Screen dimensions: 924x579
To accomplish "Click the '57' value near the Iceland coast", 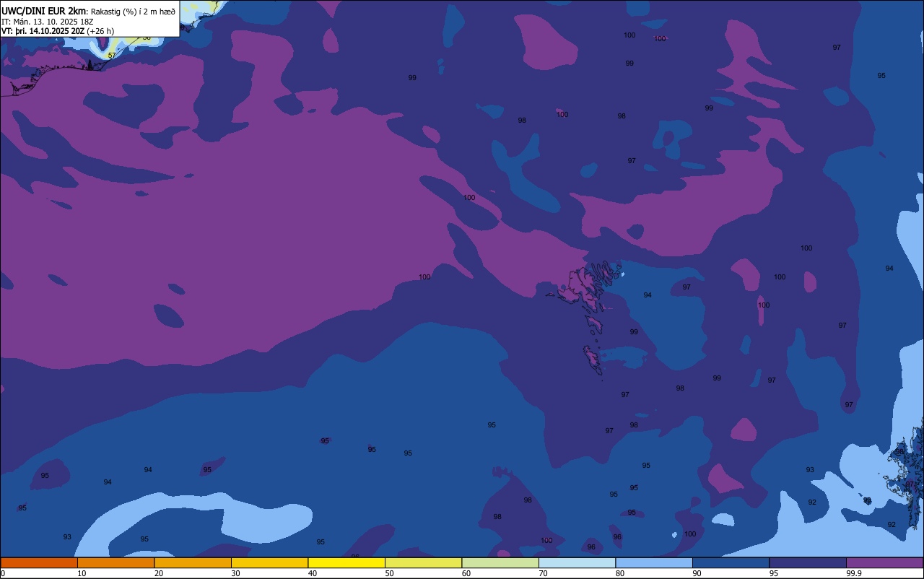I will point(111,56).
